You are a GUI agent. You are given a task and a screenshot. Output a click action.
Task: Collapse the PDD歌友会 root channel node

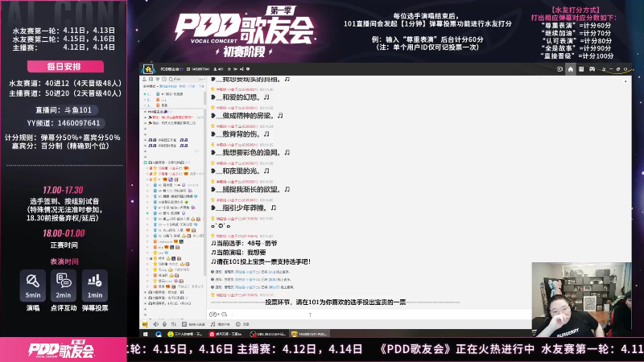145,112
